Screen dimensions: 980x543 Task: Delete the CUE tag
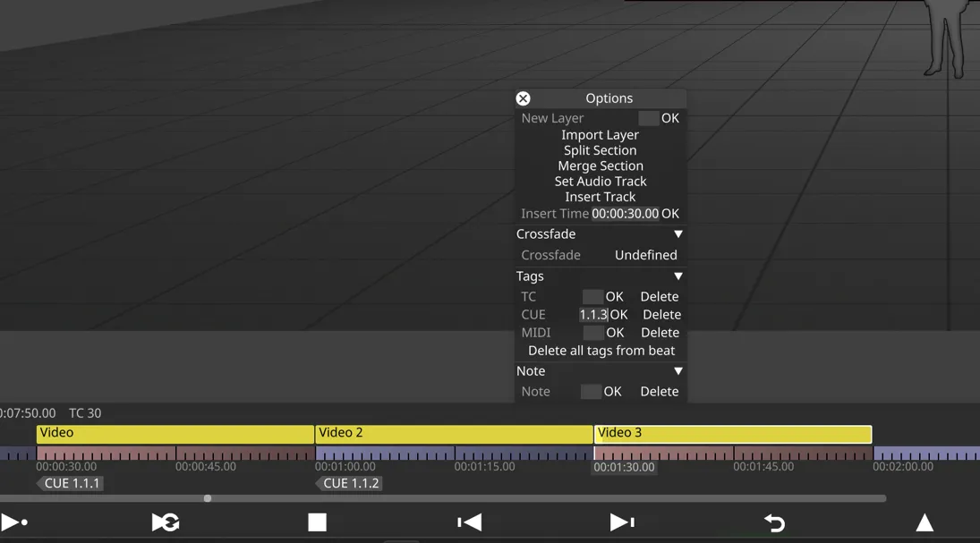(661, 315)
